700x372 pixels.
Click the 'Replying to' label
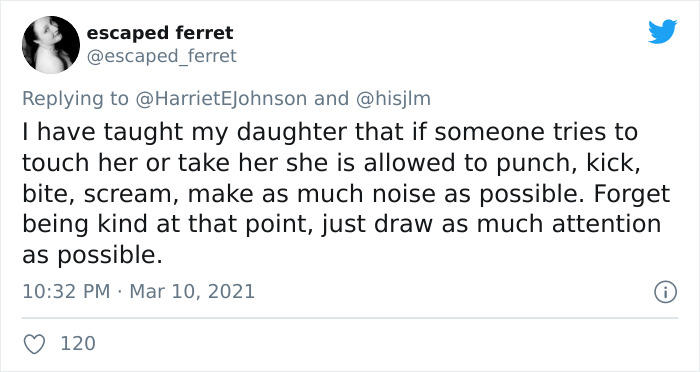click(x=75, y=99)
